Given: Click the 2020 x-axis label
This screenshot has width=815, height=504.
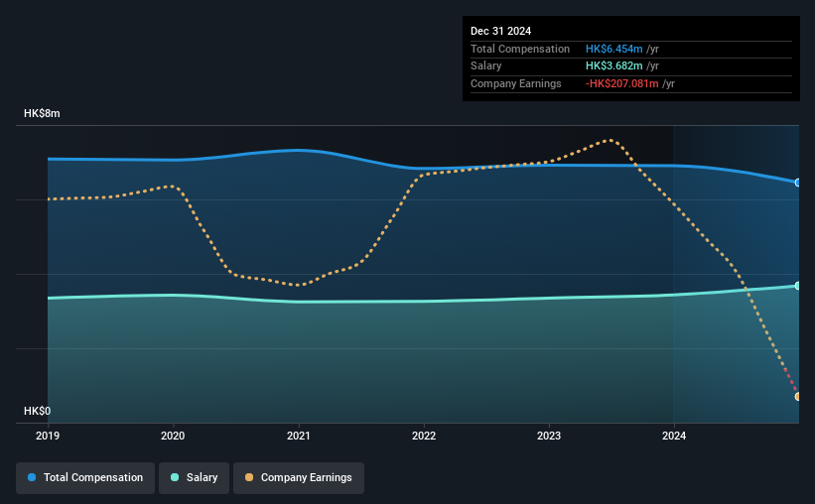Looking at the screenshot, I should coord(173,436).
